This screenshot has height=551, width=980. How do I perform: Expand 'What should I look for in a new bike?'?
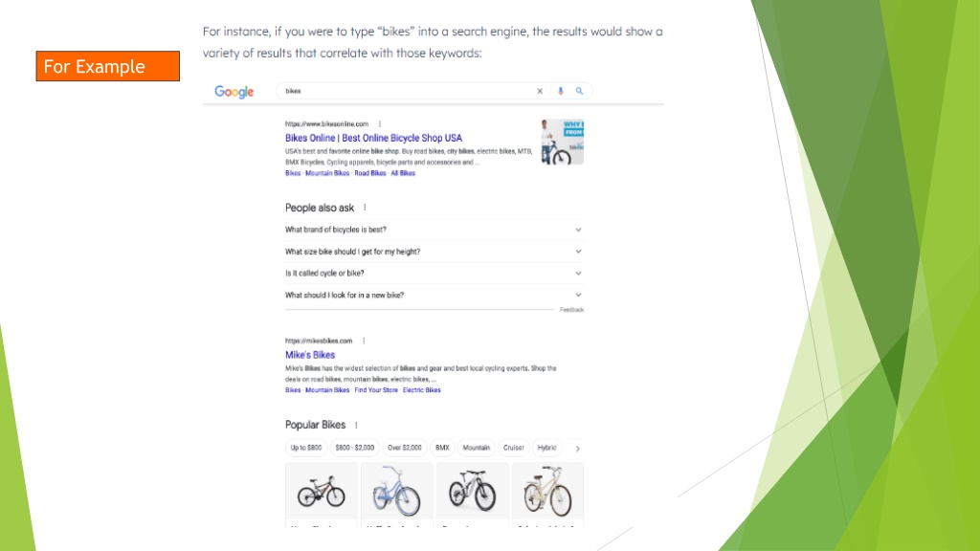point(434,295)
